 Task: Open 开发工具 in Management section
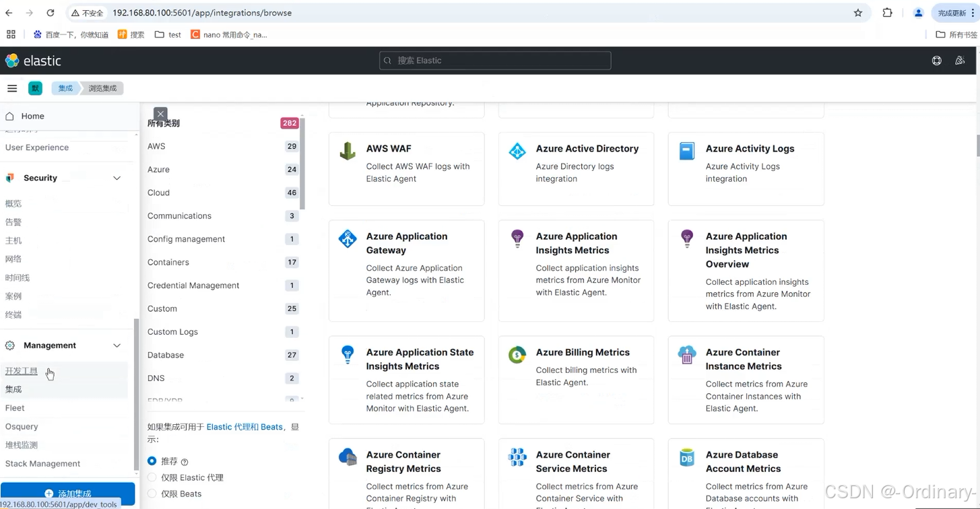(22, 371)
